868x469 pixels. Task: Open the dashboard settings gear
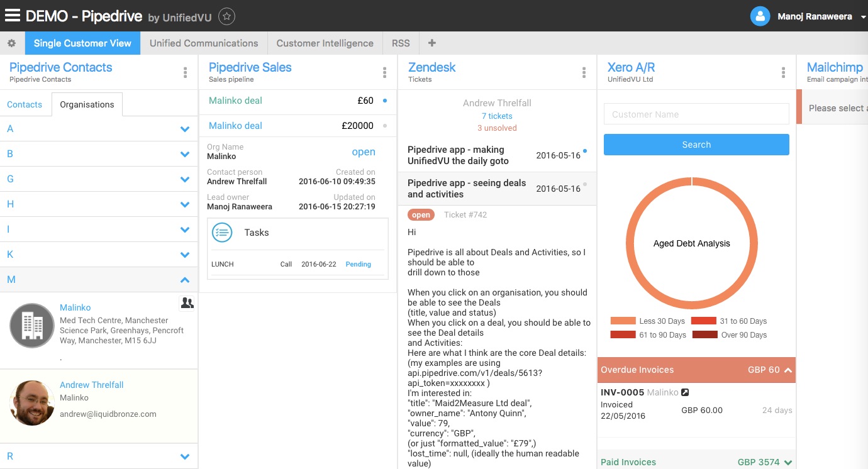(11, 43)
